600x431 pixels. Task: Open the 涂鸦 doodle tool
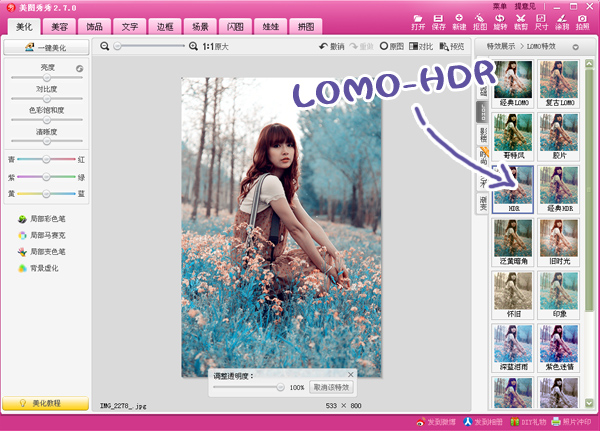[562, 22]
